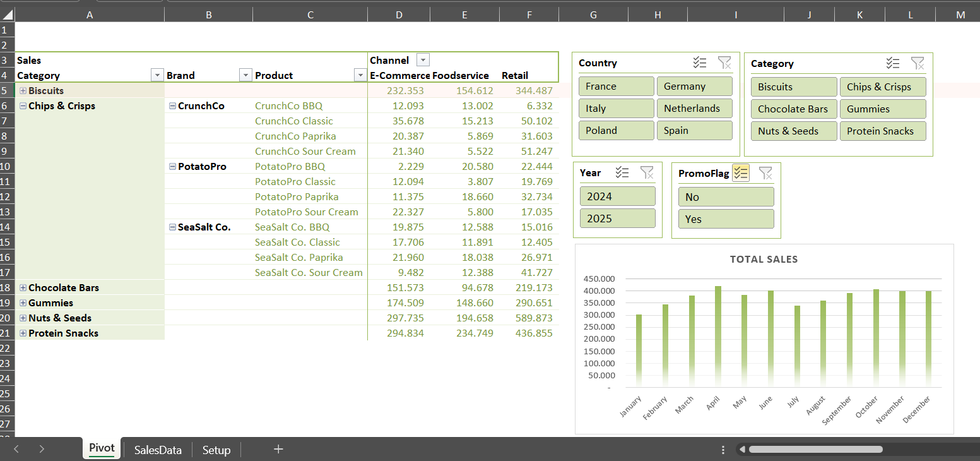The image size is (980, 461).
Task: Toggle multi-select in Country slicer
Action: [699, 63]
